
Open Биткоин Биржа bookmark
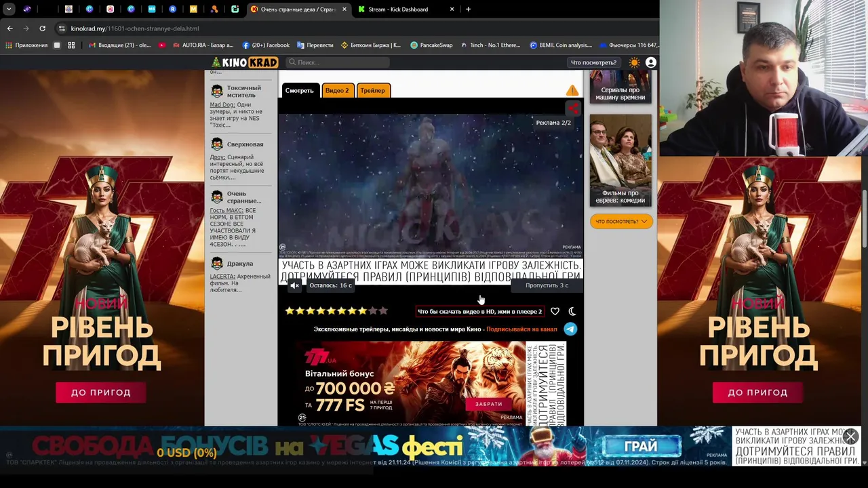click(371, 45)
